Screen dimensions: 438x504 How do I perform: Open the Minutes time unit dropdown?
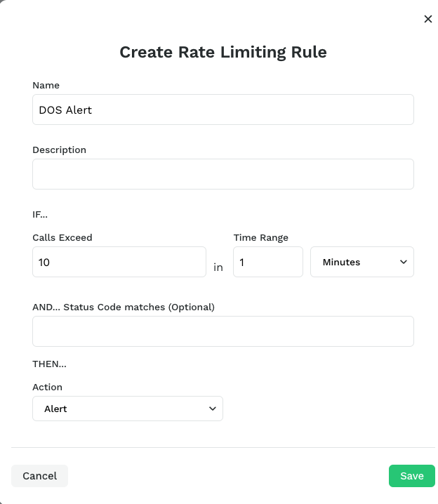(361, 262)
